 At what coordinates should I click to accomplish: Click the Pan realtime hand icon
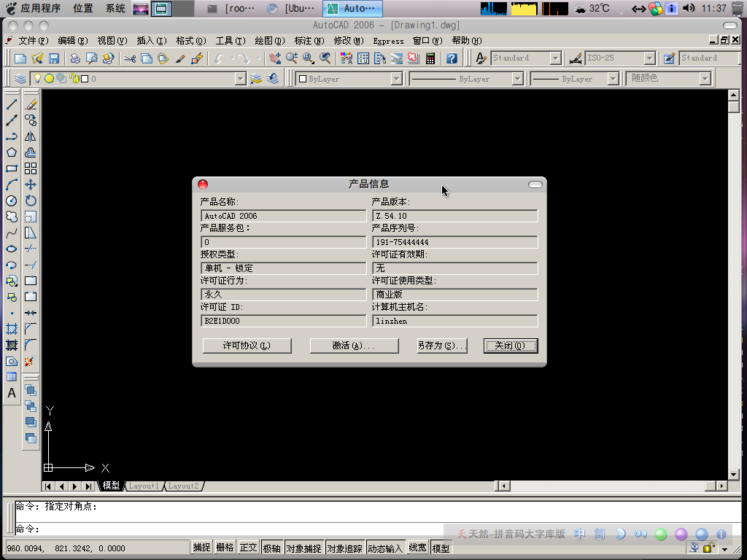click(x=274, y=58)
